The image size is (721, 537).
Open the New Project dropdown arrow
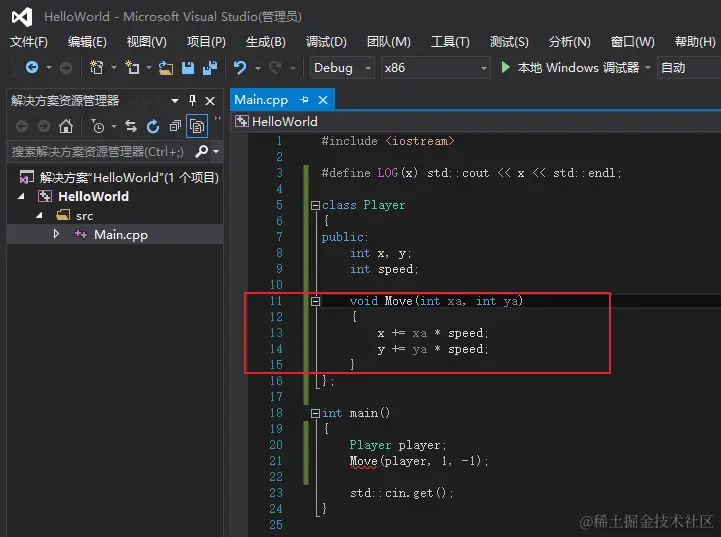114,68
